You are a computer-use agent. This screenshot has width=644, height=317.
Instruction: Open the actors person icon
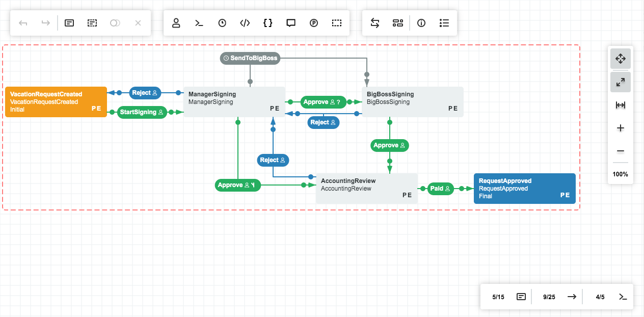pos(176,23)
